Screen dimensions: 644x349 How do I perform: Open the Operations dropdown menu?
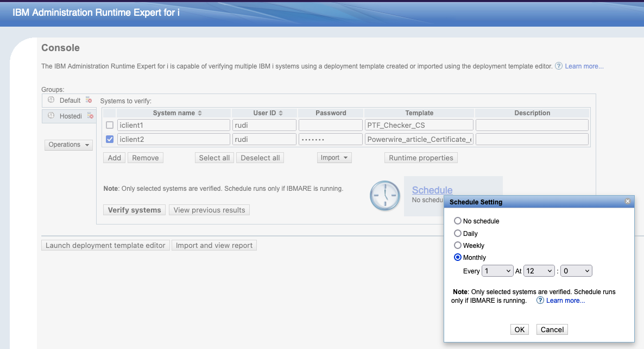(x=68, y=145)
